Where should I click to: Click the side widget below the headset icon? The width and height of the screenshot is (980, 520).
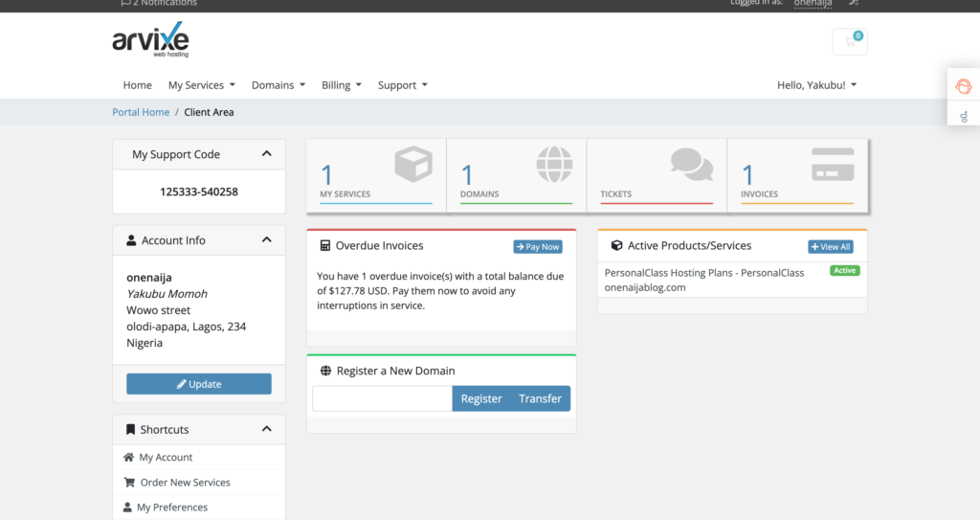tap(964, 116)
